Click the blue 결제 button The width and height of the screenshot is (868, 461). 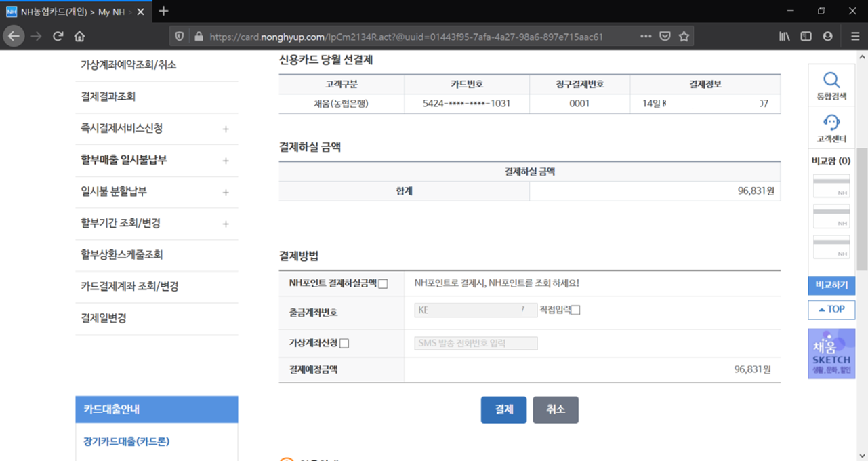pos(503,409)
